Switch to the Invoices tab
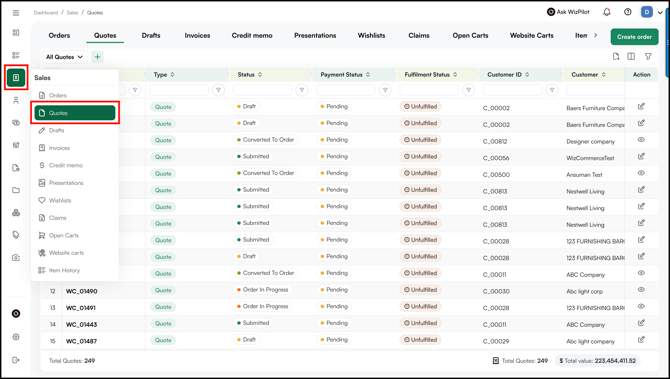Screen dimensions: 670x379 coord(197,35)
